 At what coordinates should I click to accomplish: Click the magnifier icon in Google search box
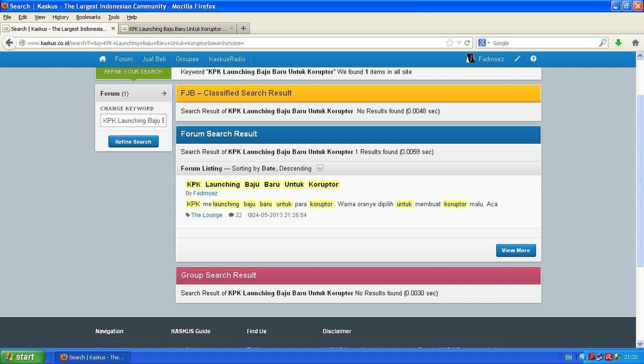point(603,43)
